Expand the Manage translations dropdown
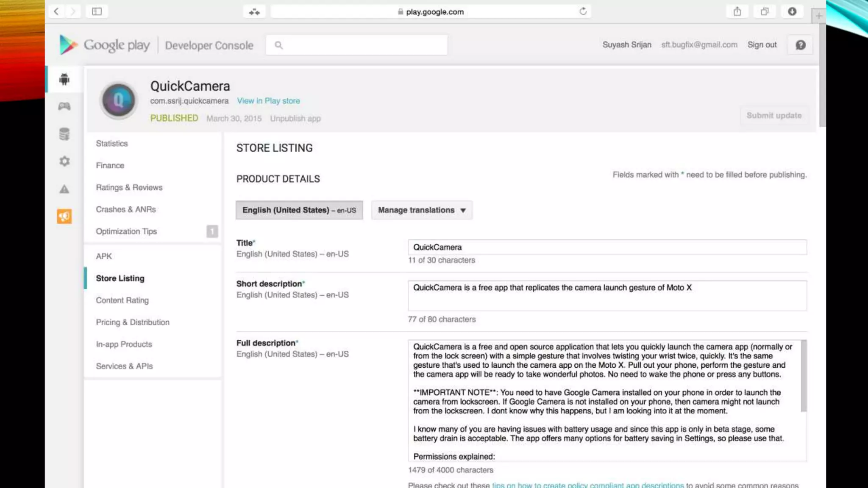868x488 pixels. [x=422, y=210]
